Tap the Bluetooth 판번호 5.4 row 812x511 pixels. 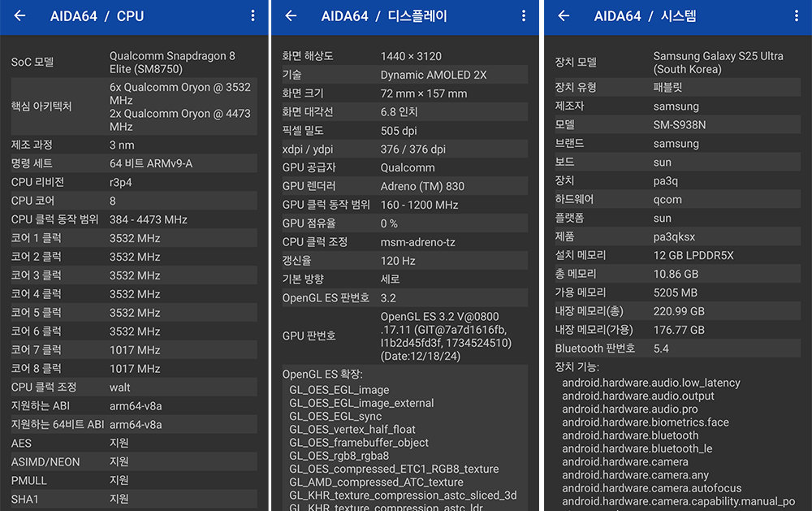pos(676,349)
